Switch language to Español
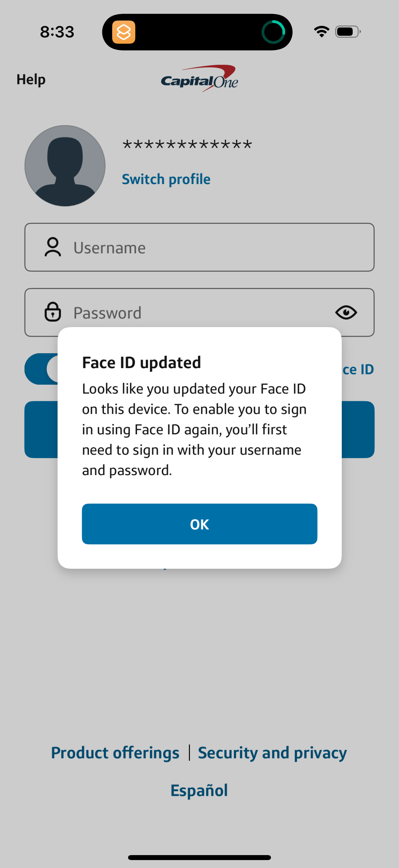Image resolution: width=399 pixels, height=868 pixels. (x=199, y=790)
